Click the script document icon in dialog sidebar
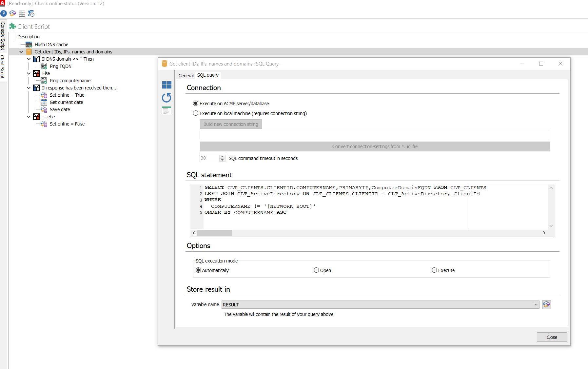Image resolution: width=588 pixels, height=369 pixels. pos(167,111)
